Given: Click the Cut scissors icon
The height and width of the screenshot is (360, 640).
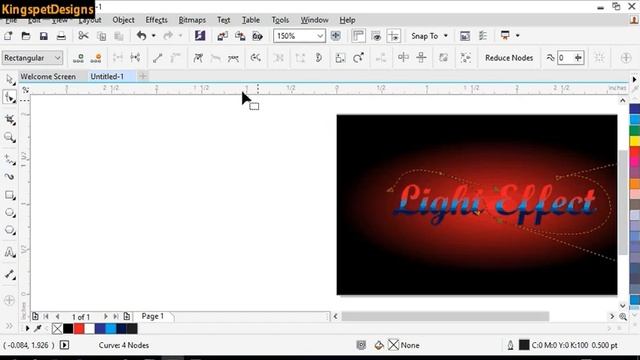Looking at the screenshot, I should coord(83,36).
